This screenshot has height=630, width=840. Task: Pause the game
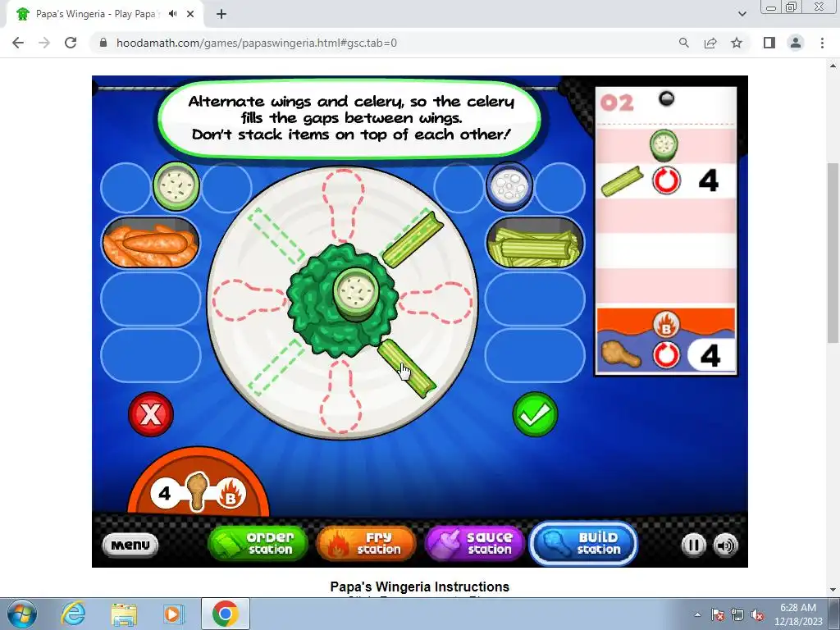(x=693, y=546)
